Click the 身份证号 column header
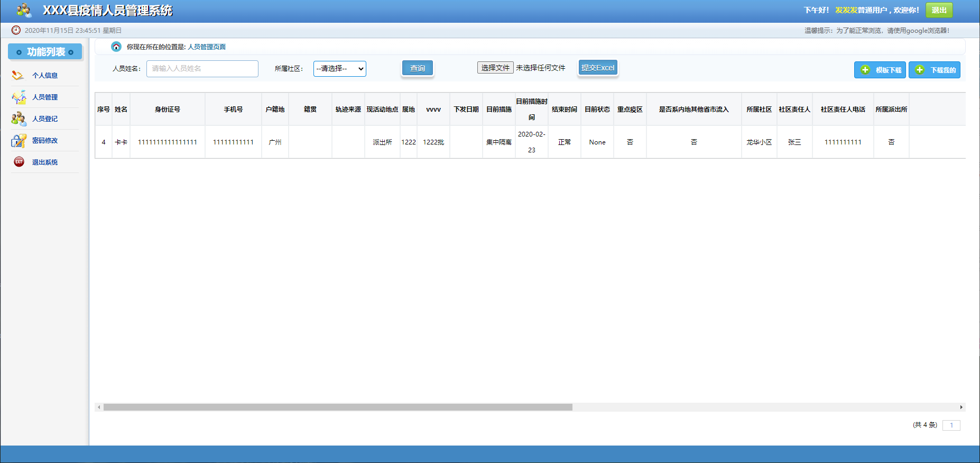This screenshot has width=980, height=463. coord(168,110)
